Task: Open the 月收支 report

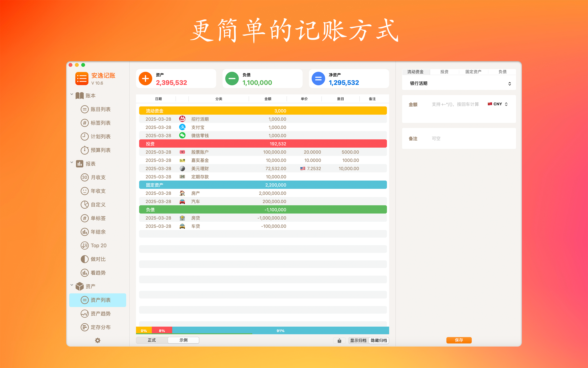Action: point(98,177)
